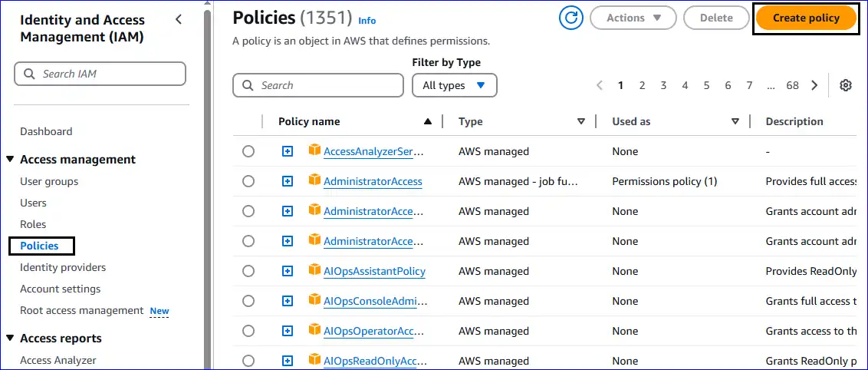Sort by Policy name column arrow
This screenshot has height=370, width=868.
point(427,121)
